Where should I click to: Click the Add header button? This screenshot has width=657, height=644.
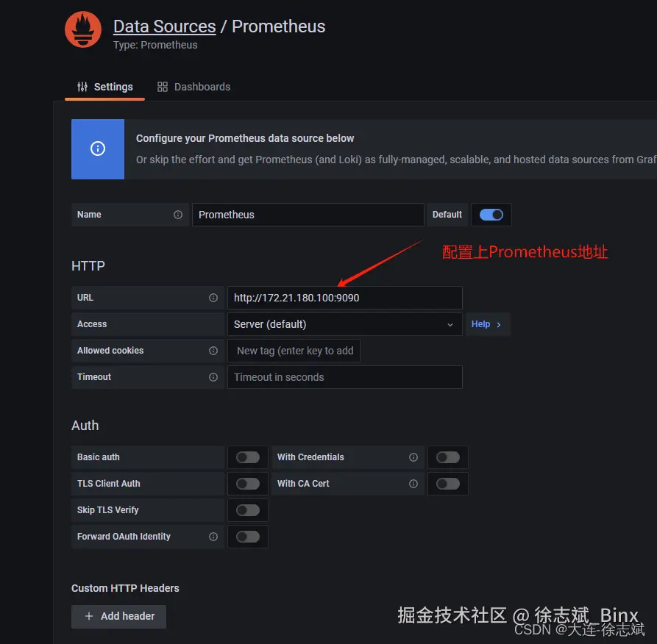pos(118,616)
